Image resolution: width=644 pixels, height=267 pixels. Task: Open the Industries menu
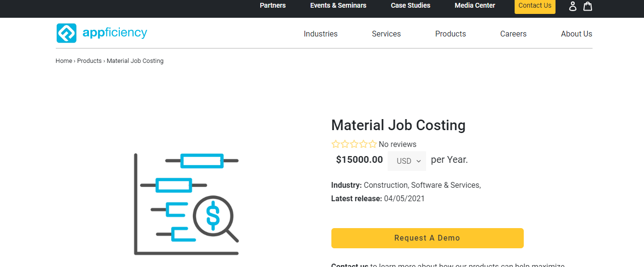click(x=320, y=34)
